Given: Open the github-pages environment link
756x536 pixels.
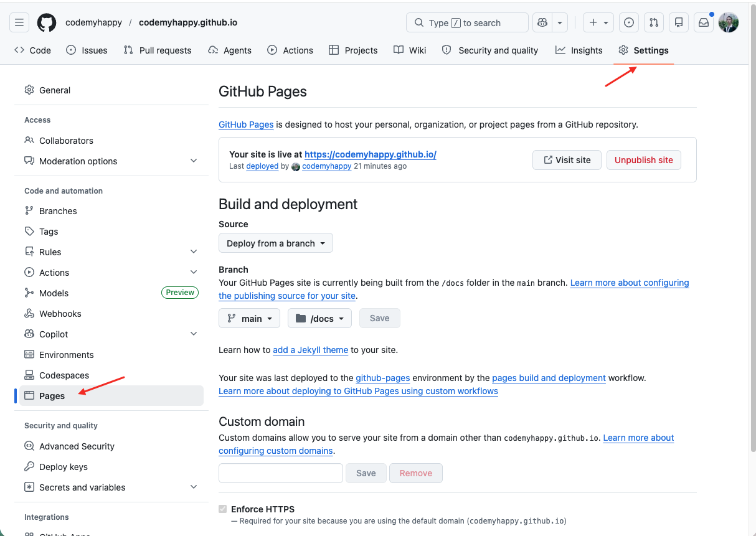Looking at the screenshot, I should 383,378.
